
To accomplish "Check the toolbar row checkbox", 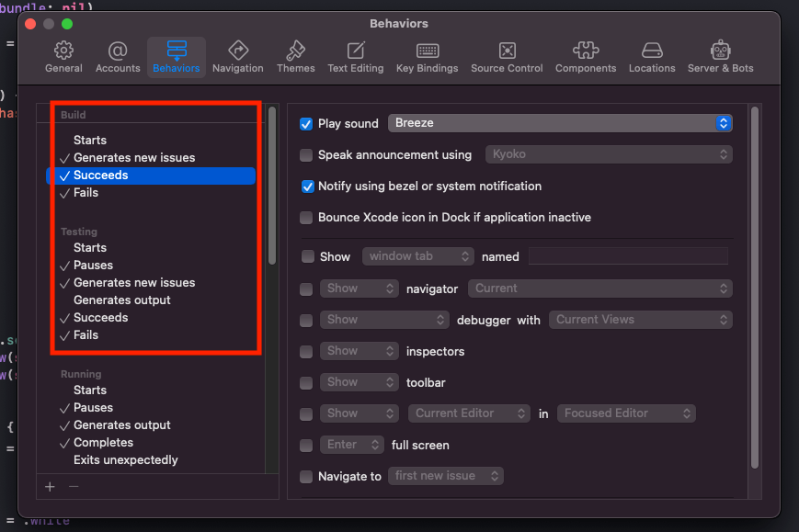I will coord(306,383).
